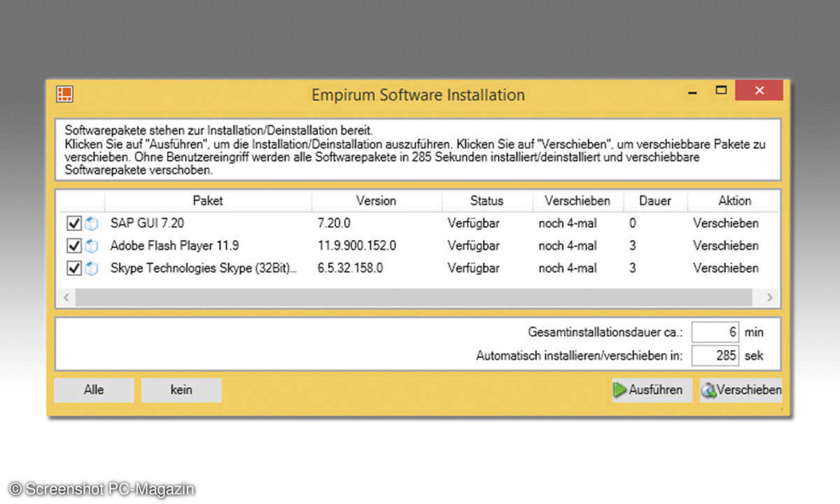Click the Verschieben column header
Image resolution: width=840 pixels, height=504 pixels.
tap(577, 201)
